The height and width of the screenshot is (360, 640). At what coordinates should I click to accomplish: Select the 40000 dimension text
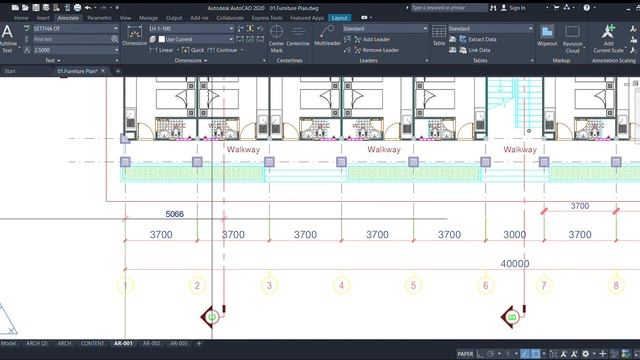(x=515, y=264)
